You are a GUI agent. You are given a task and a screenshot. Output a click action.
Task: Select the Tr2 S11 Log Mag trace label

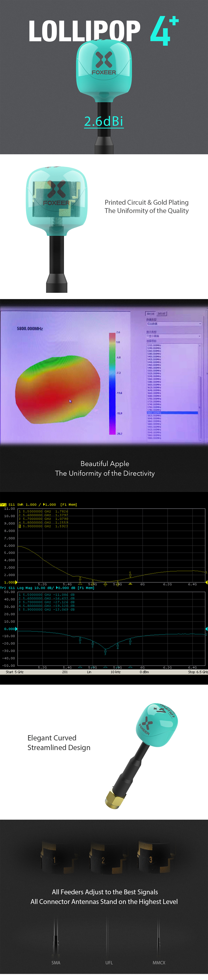click(x=47, y=588)
